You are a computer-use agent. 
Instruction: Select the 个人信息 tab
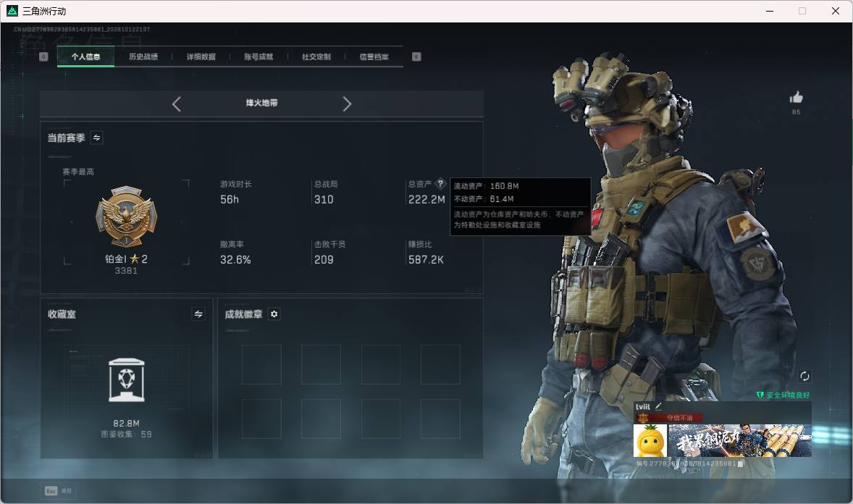point(85,56)
